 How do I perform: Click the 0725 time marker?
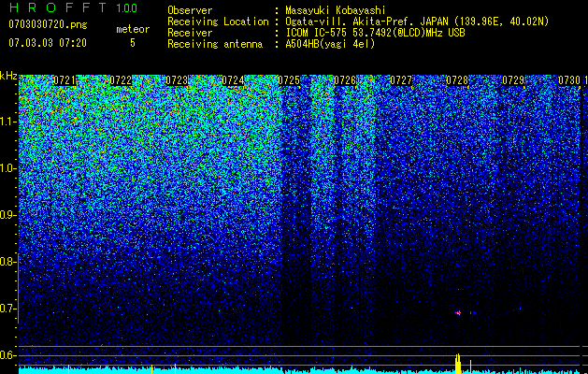pos(289,80)
